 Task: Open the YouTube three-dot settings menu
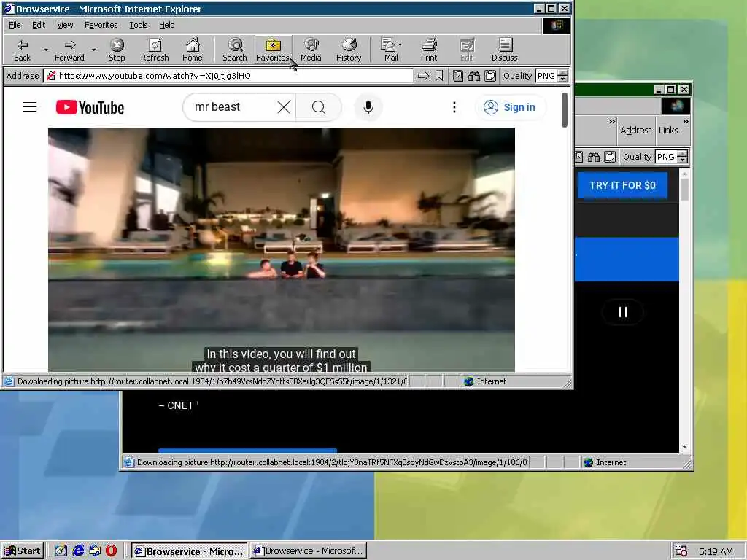[x=454, y=107]
